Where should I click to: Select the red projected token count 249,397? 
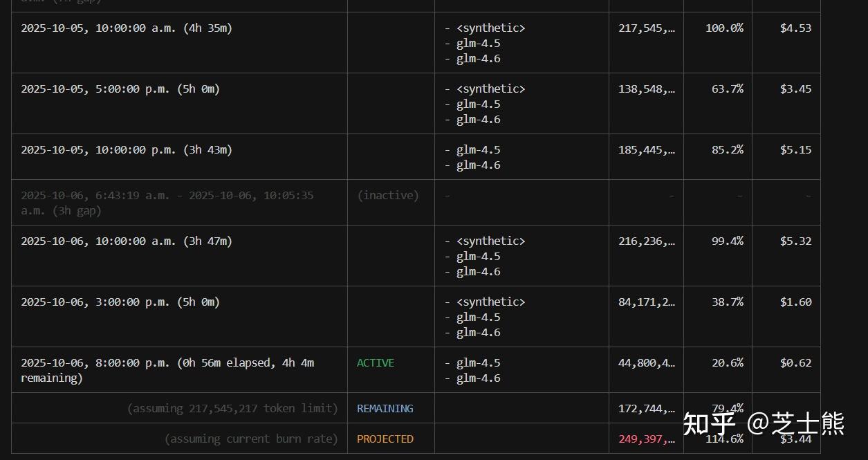coord(646,439)
